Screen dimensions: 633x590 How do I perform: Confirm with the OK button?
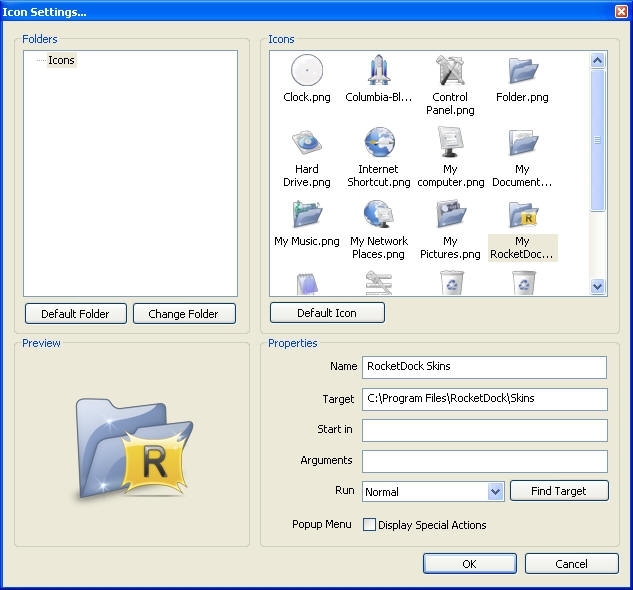click(470, 564)
